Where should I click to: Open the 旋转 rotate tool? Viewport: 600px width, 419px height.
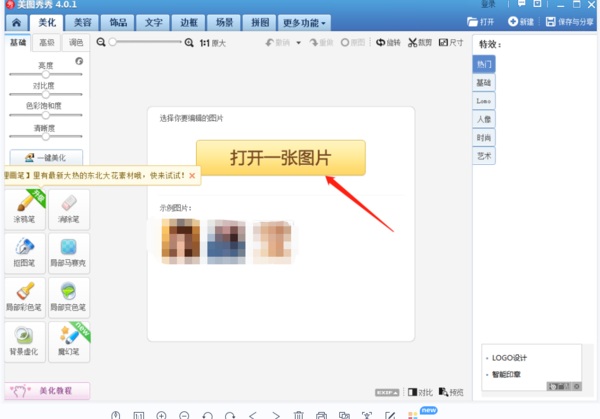click(388, 42)
